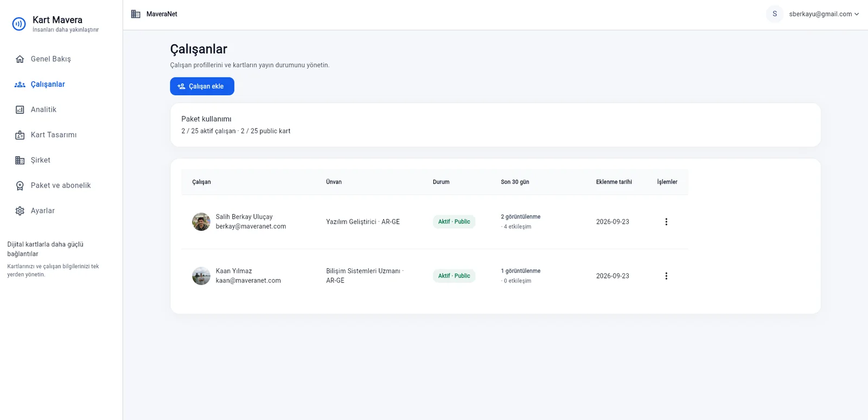The height and width of the screenshot is (420, 868).
Task: Click the Paket kullanımı usage text
Action: (236, 131)
